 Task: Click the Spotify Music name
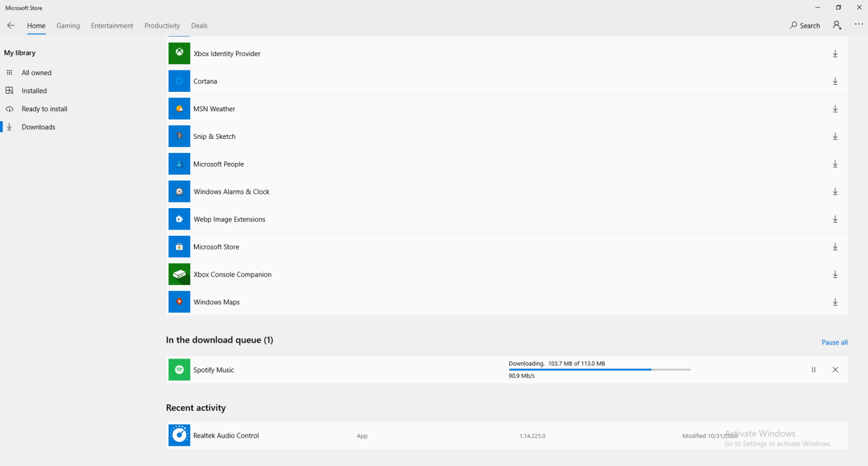(213, 370)
